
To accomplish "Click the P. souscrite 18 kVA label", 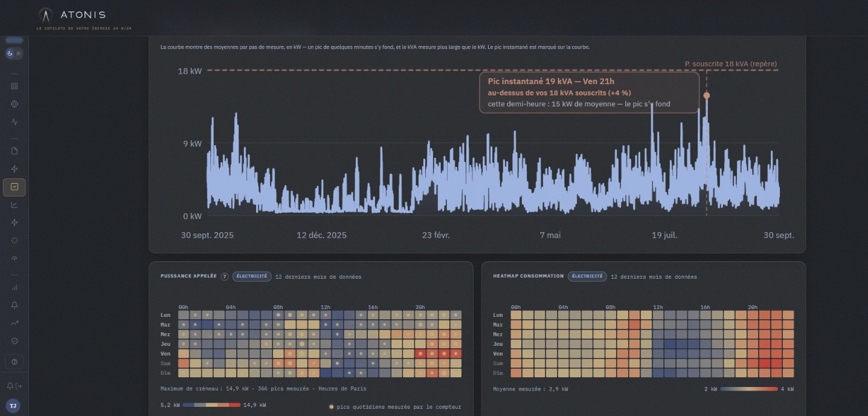I will pyautogui.click(x=731, y=63).
